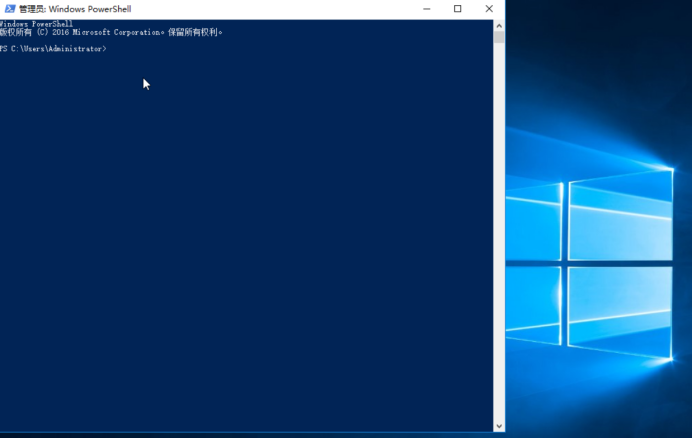Minimize the Windows PowerShell window
The height and width of the screenshot is (438, 693).
tap(426, 9)
